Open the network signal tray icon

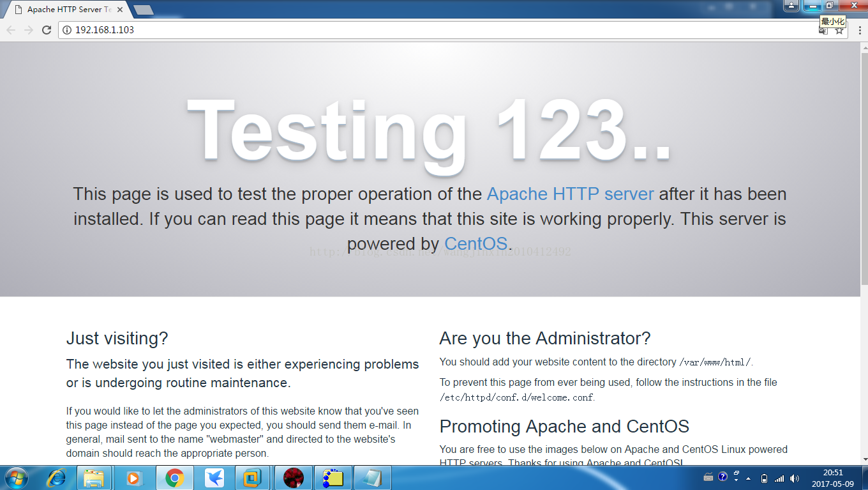click(x=779, y=479)
